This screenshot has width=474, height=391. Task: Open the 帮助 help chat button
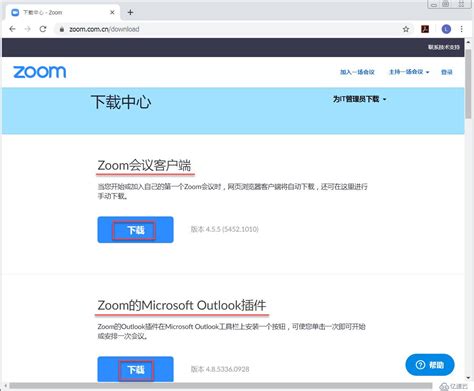coord(430,365)
